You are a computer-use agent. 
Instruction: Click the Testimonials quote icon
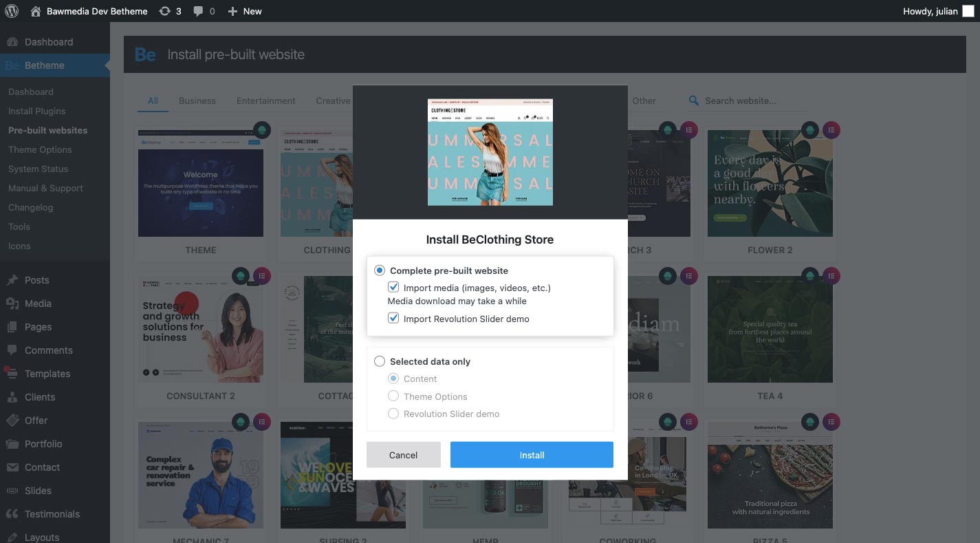coord(12,514)
